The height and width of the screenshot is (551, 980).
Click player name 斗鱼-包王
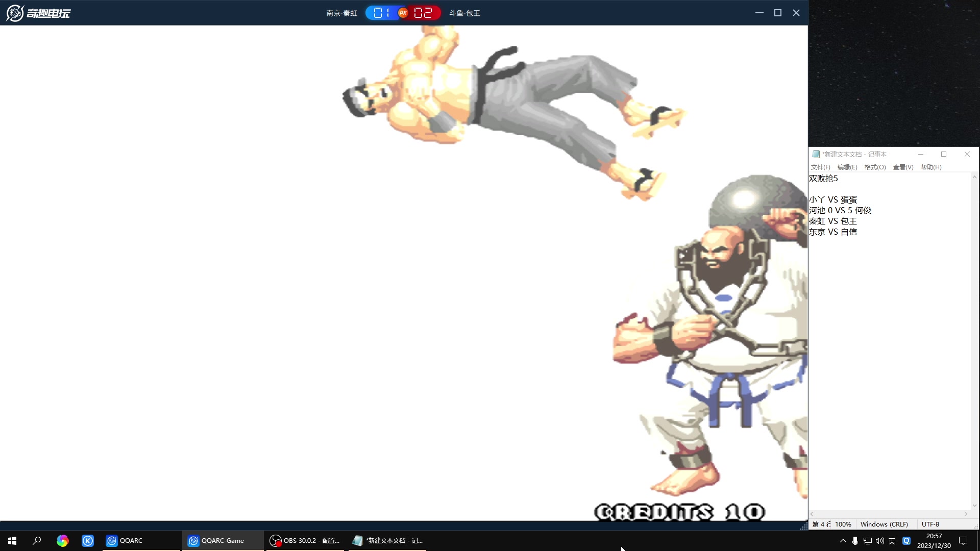[x=464, y=13]
